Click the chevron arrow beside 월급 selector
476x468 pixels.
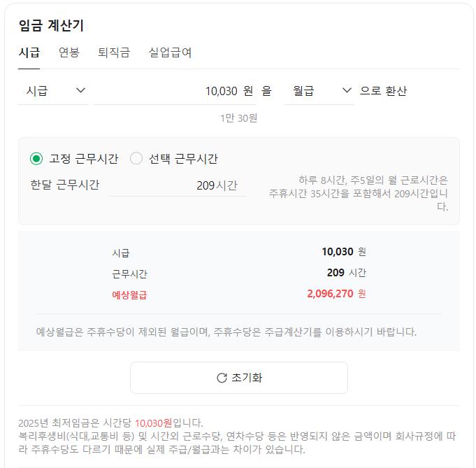[x=347, y=90]
